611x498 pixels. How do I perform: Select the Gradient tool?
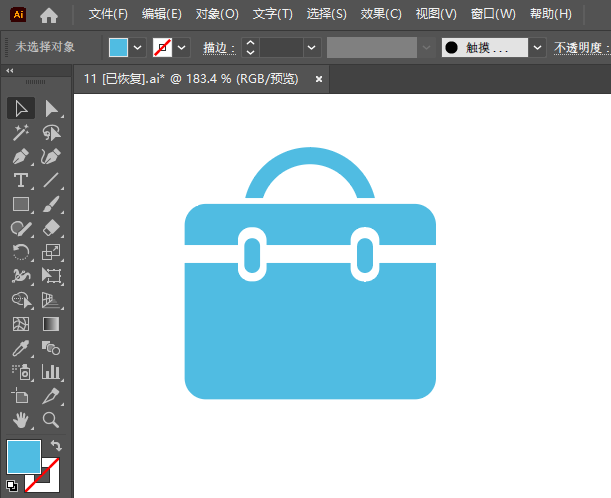click(51, 324)
